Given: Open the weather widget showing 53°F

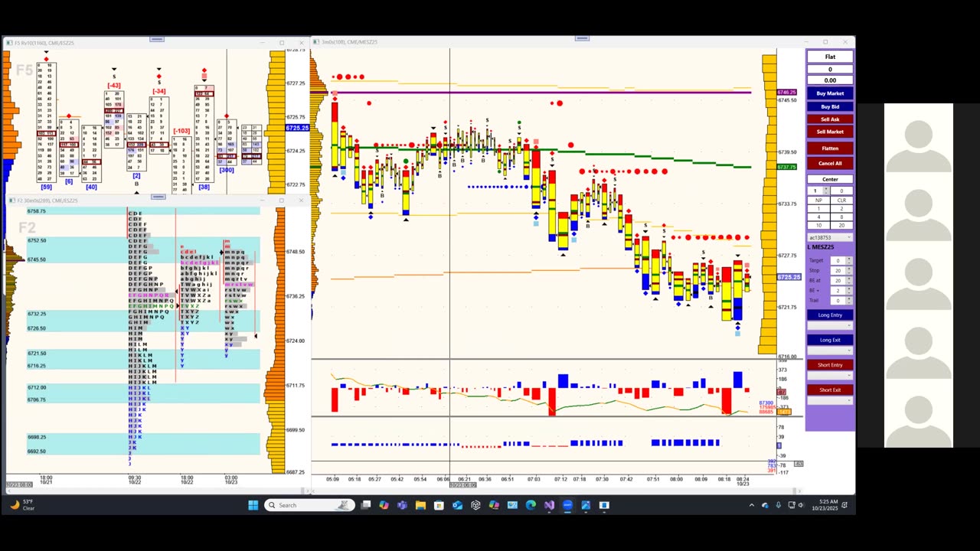Looking at the screenshot, I should click(23, 505).
